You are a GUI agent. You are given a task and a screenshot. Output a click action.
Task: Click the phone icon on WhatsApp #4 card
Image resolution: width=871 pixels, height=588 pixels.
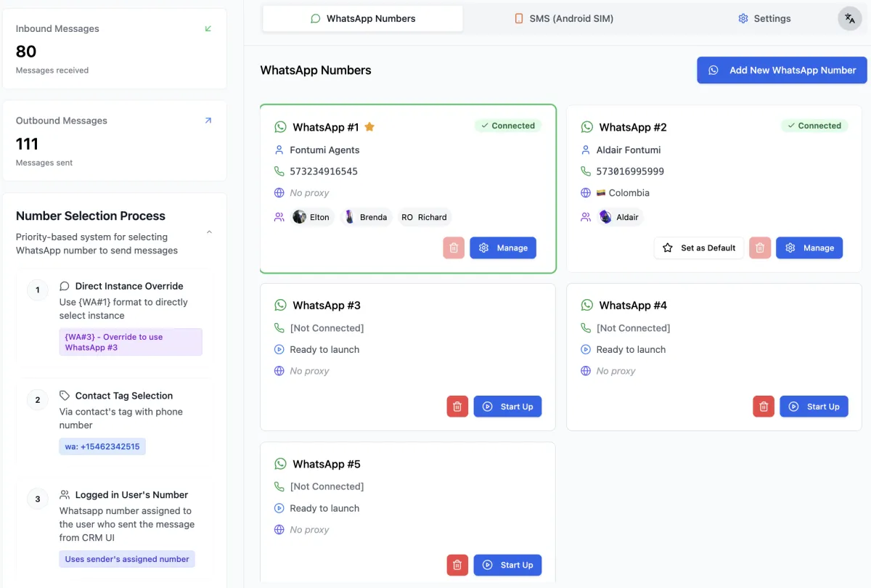coord(586,328)
